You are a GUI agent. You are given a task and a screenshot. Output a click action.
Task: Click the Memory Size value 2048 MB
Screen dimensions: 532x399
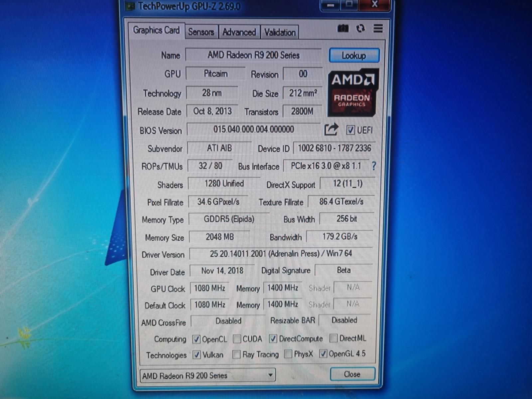tap(220, 237)
